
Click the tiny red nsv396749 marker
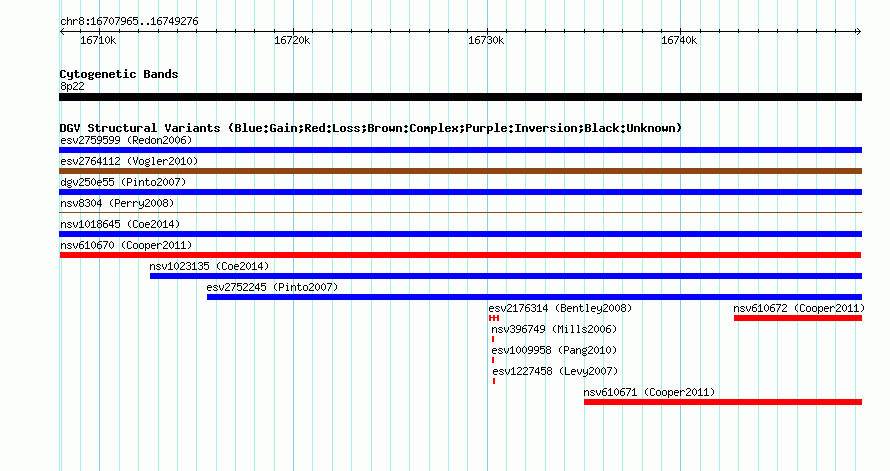(x=493, y=339)
